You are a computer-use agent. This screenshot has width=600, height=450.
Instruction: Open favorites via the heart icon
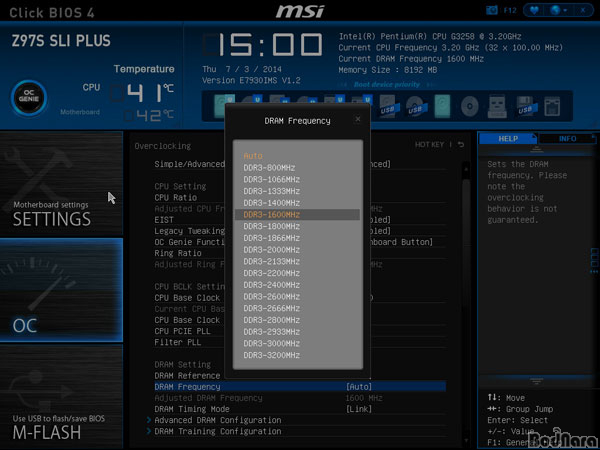point(534,10)
